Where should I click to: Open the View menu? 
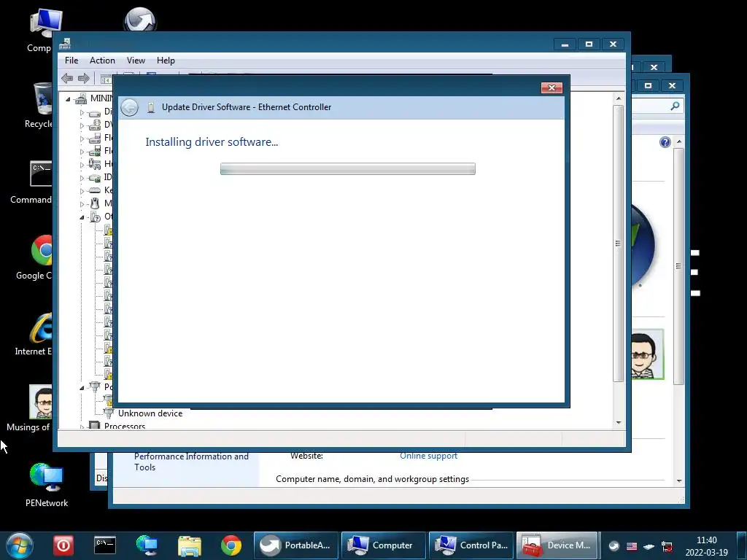tap(136, 61)
